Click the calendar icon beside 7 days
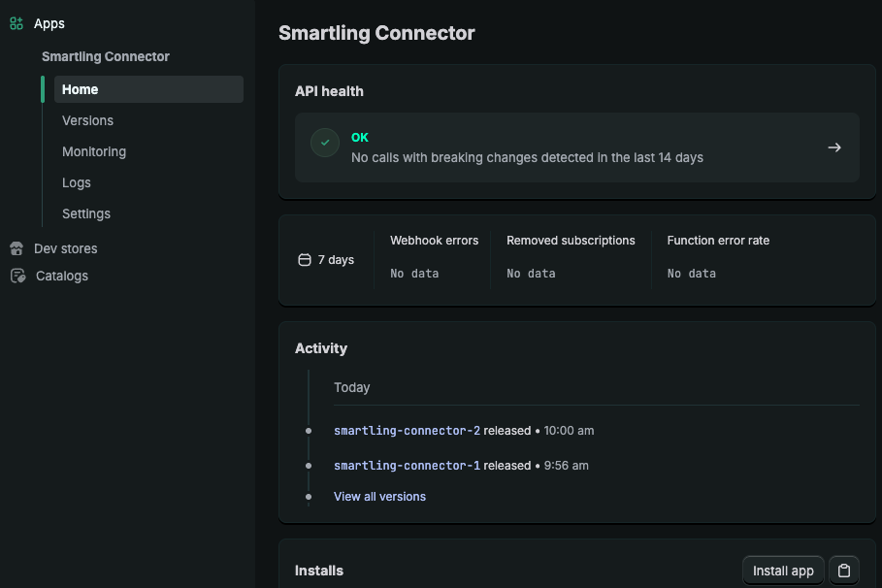 [x=305, y=260]
